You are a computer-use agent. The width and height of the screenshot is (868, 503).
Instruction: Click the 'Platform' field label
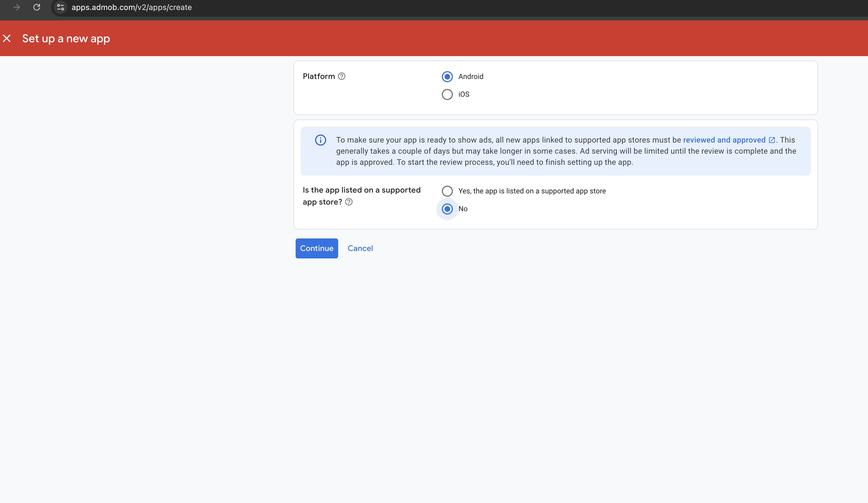pos(319,76)
